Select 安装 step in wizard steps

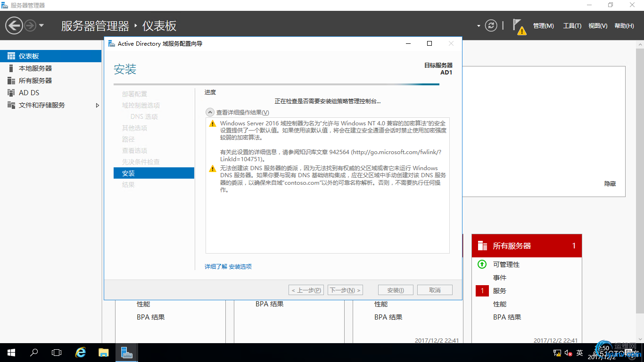click(x=154, y=173)
